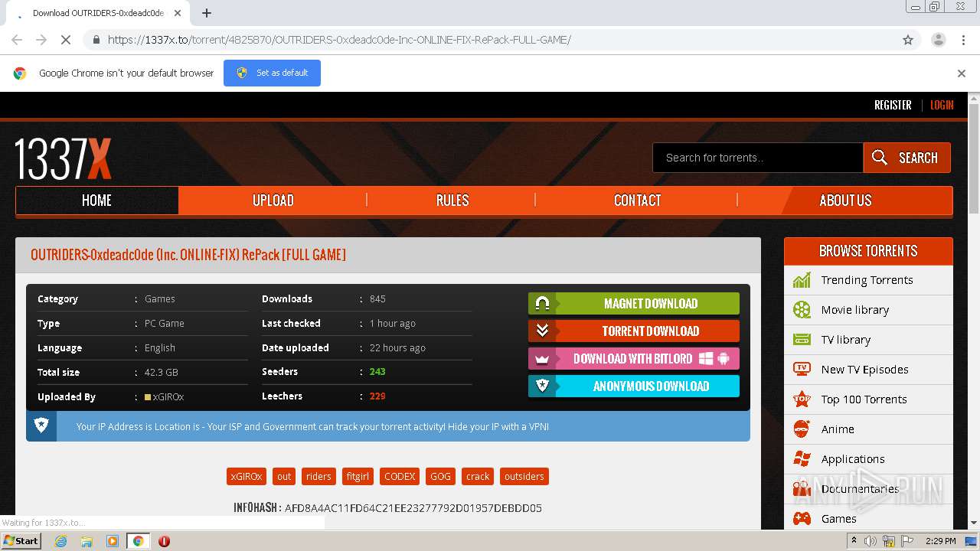Open the file explorer taskbar icon
This screenshot has height=551, width=980.
(x=87, y=541)
